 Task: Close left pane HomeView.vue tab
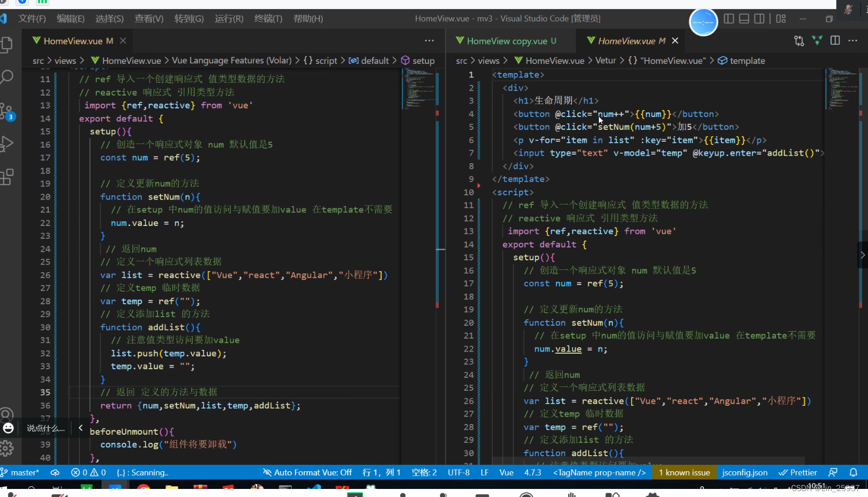point(123,41)
